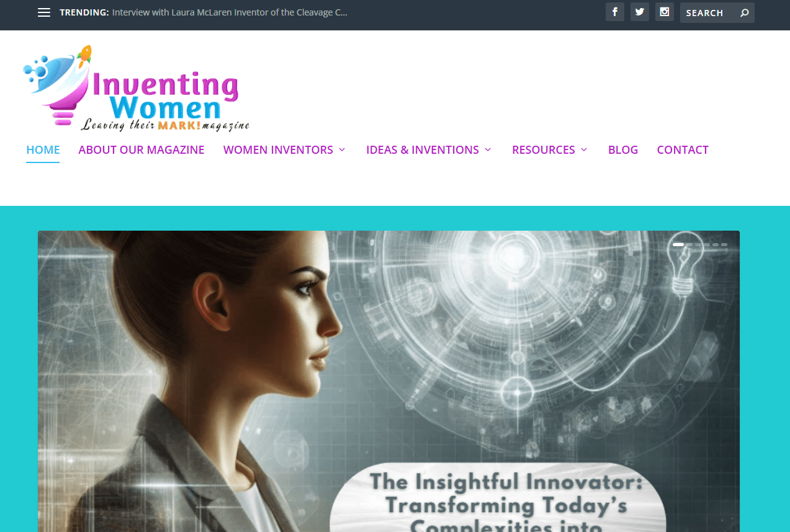Click the Inventing Women logo
The width and height of the screenshot is (790, 532).
137,88
